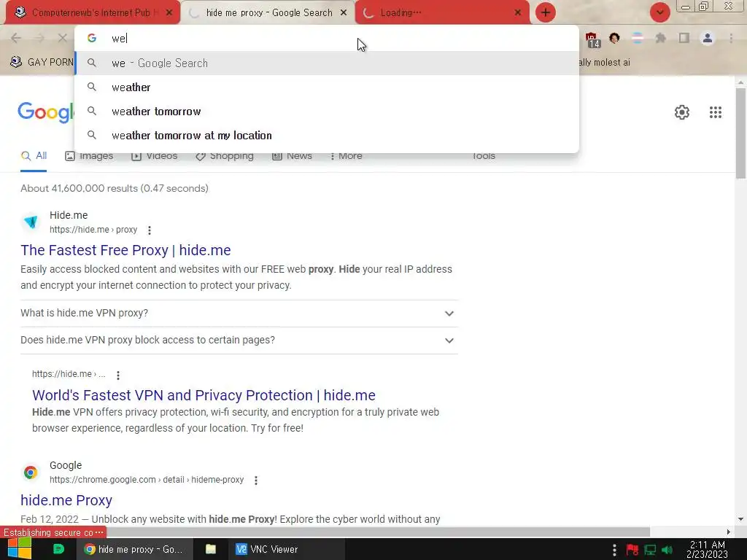Open the red extension with 14 badge
The width and height of the screenshot is (747, 560).
592,39
